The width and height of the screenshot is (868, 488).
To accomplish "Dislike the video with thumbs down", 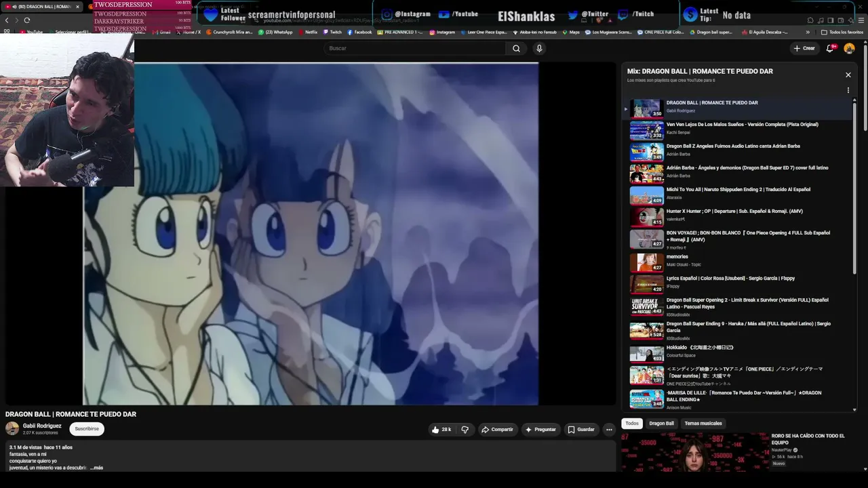I will click(x=465, y=429).
